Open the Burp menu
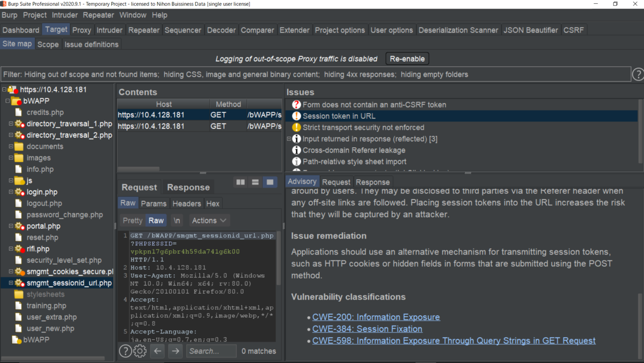 pos(10,15)
